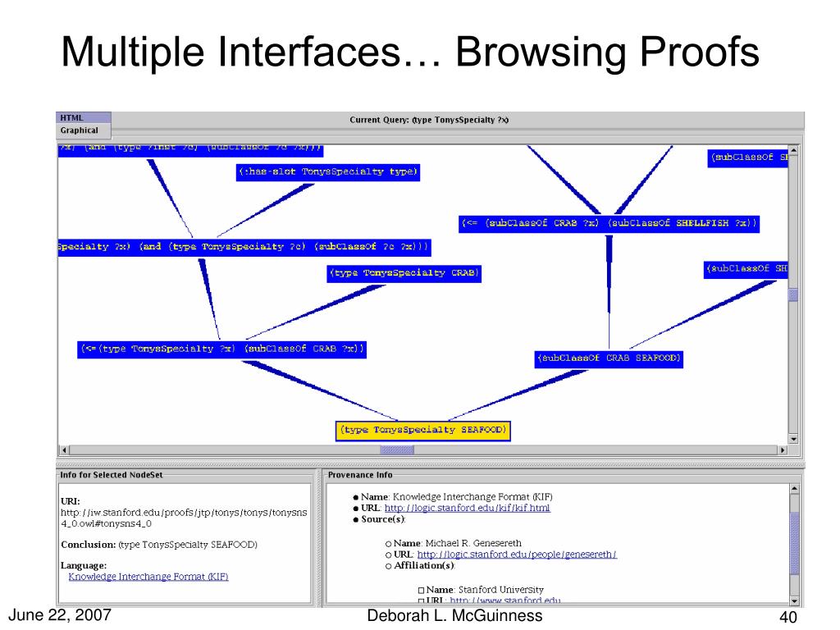
Task: Switch to the HTML tab
Action: point(84,118)
